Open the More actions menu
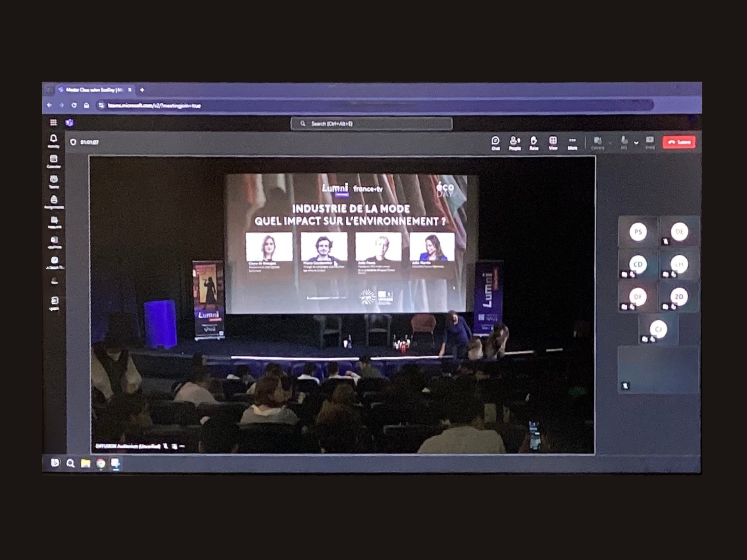Screen dimensions: 747x560 (572, 142)
